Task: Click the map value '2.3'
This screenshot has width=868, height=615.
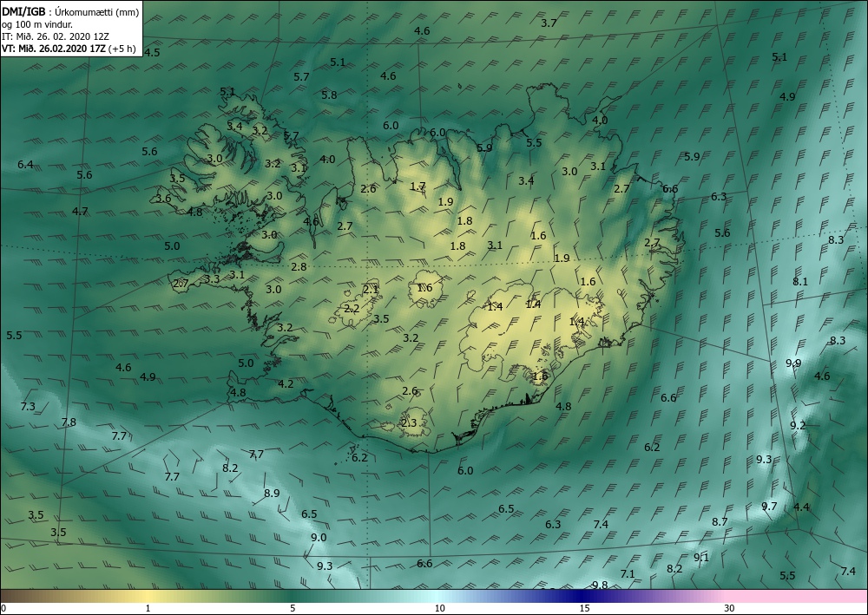Action: point(409,423)
